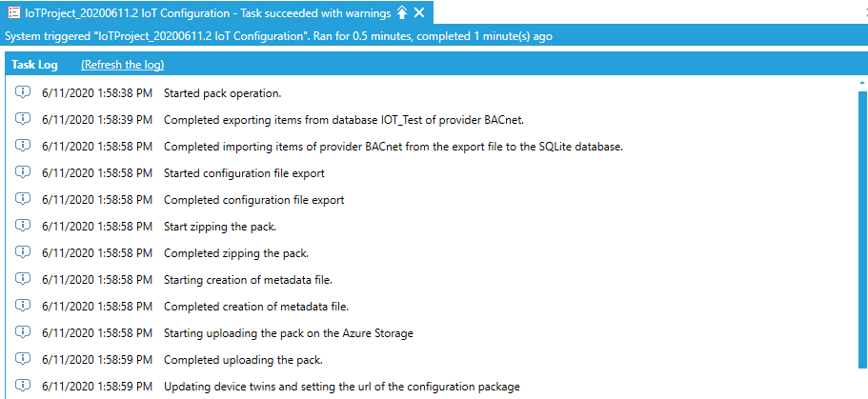This screenshot has width=868, height=399.
Task: Select the Updating device twins log entry
Action: coord(341,387)
